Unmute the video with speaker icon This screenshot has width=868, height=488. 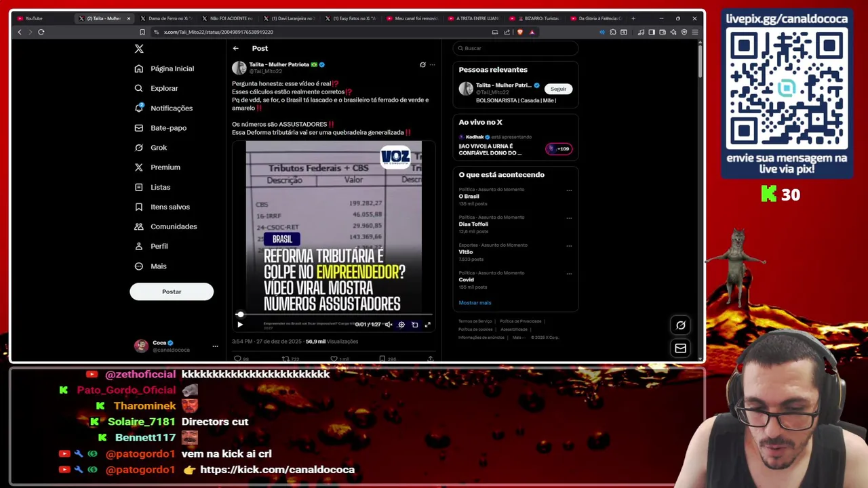(x=389, y=325)
